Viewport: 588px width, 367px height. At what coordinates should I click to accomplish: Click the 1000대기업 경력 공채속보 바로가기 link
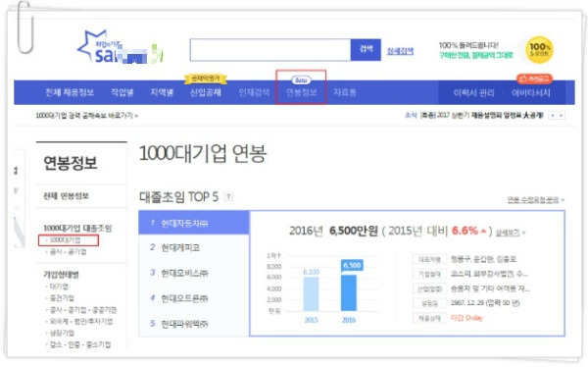(x=86, y=116)
